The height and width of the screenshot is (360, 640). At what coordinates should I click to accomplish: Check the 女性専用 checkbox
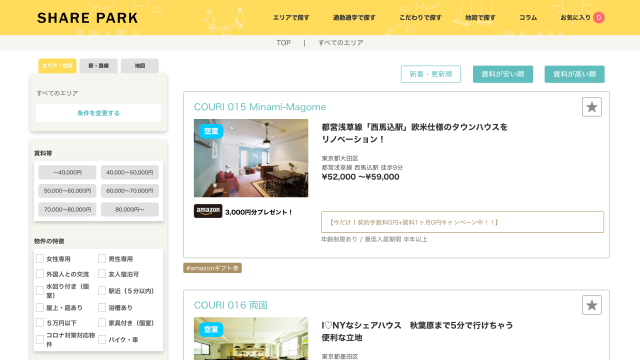(40, 258)
